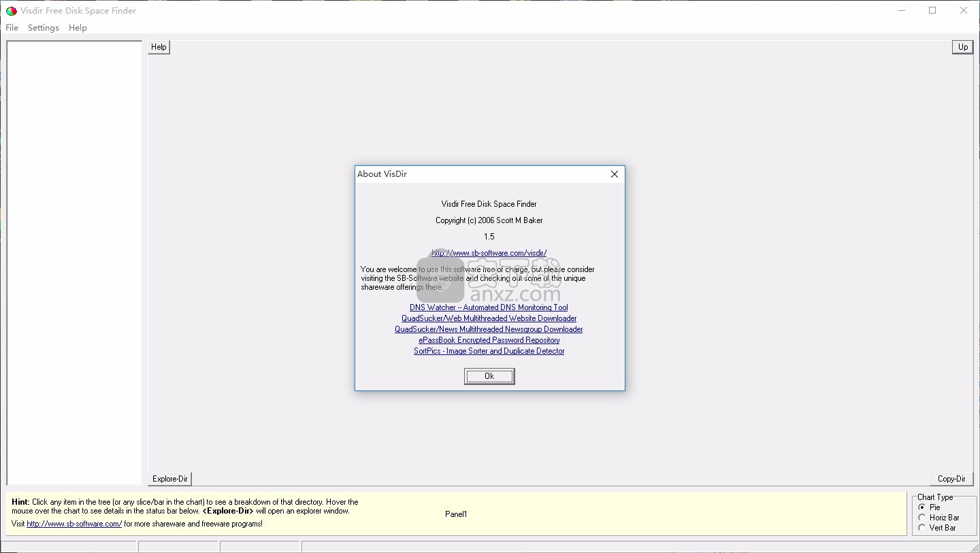This screenshot has height=553, width=980.
Task: Maximize the Visdir window
Action: point(932,11)
